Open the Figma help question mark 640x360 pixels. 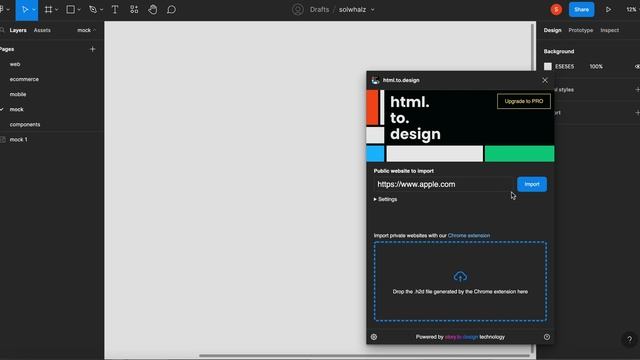tap(629, 339)
